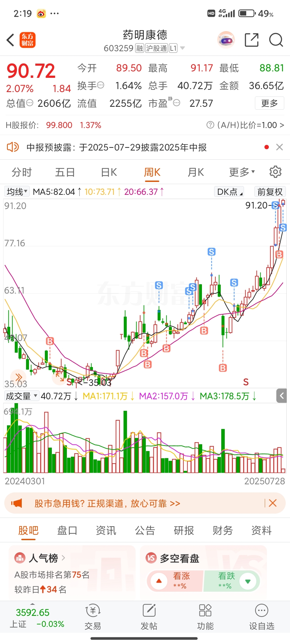
Task: Tap the B buy marker under the latest candles
Action: pos(279,254)
